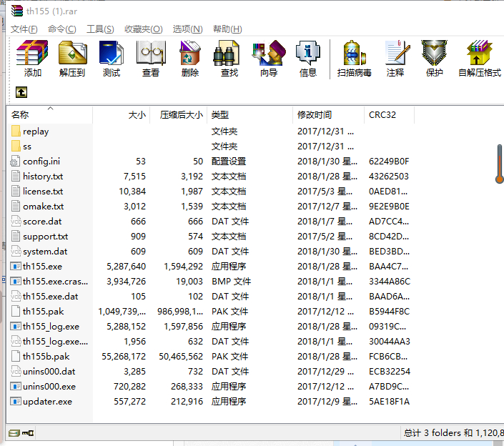Show archive Info (信息)

(x=308, y=59)
